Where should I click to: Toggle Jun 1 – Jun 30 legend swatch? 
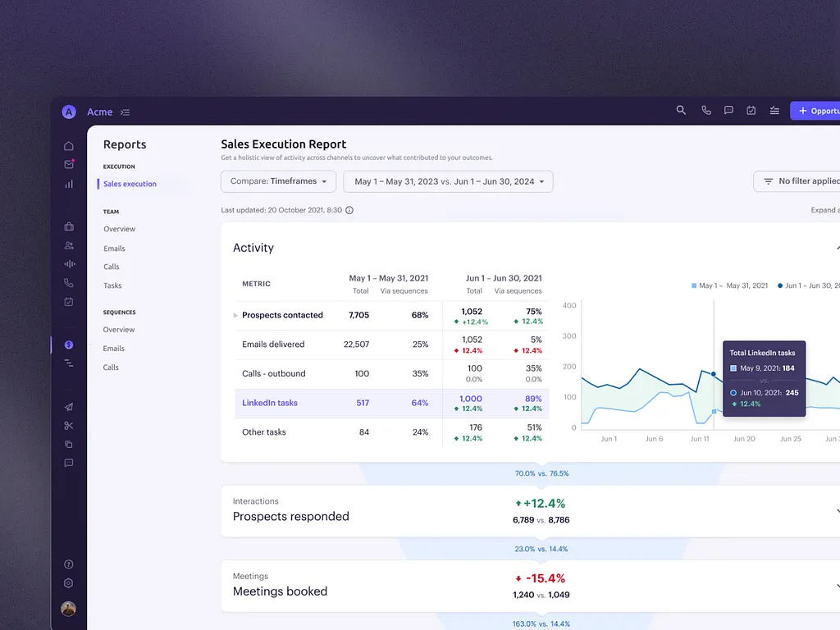click(780, 285)
